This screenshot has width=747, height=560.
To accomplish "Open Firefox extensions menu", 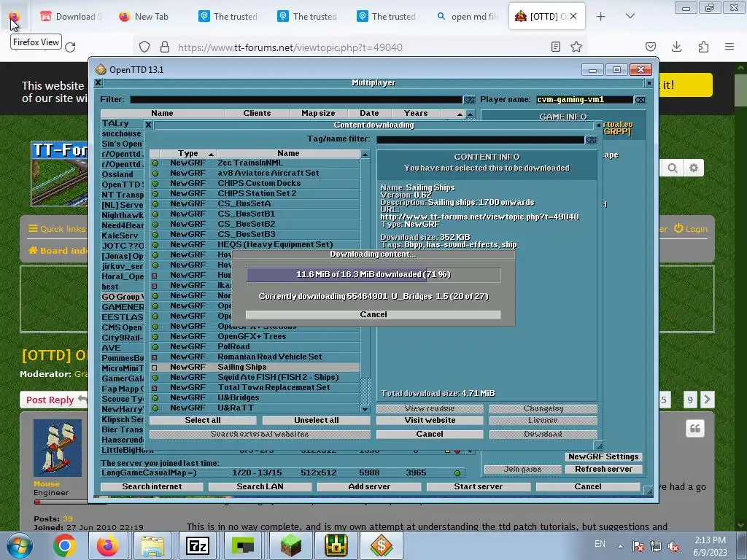I will click(x=703, y=47).
